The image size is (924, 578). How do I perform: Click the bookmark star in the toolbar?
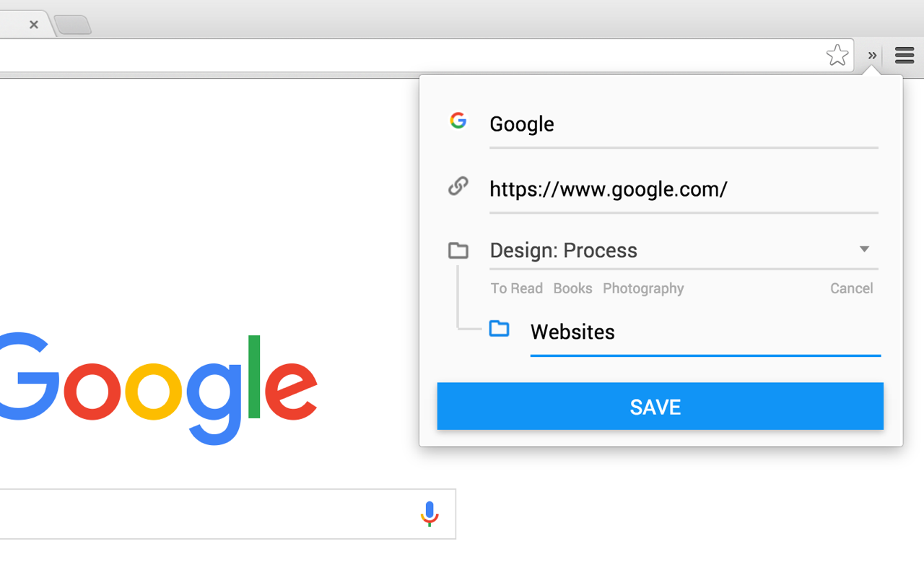coord(837,54)
